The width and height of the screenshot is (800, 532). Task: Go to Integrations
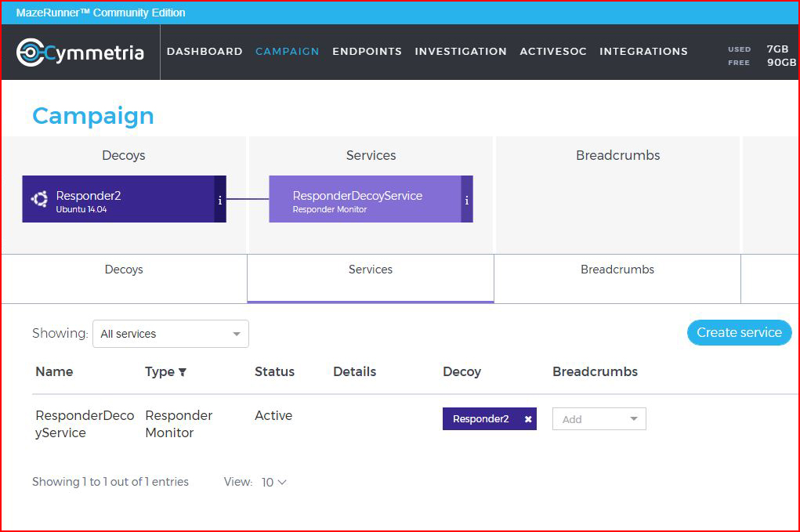643,52
